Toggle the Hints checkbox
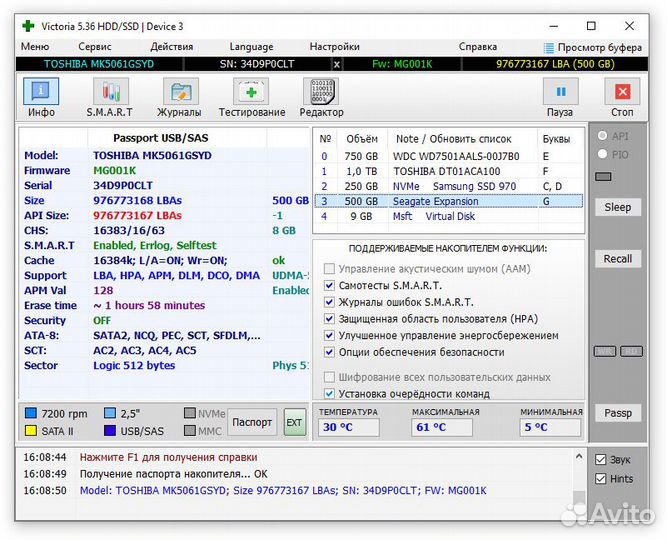The image size is (667, 540). (x=600, y=479)
